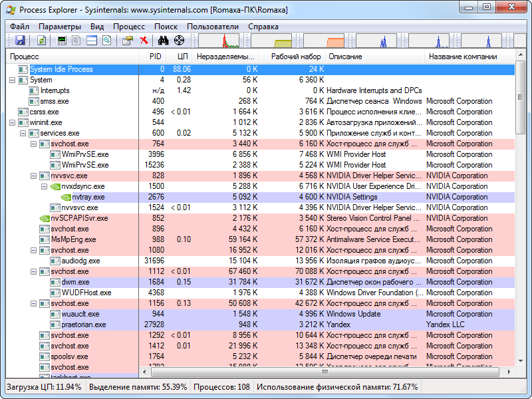Sort by the PID column header
Screen dimensions: 532x399
click(153, 57)
